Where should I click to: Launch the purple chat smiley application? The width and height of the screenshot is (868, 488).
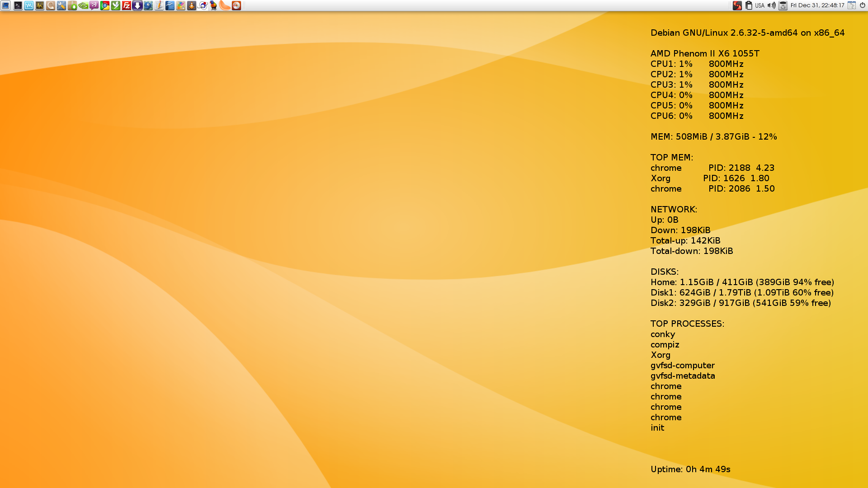point(94,5)
